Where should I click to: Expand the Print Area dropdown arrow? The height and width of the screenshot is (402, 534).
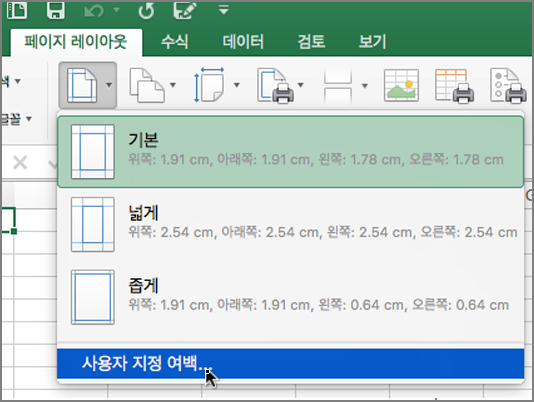coord(300,85)
